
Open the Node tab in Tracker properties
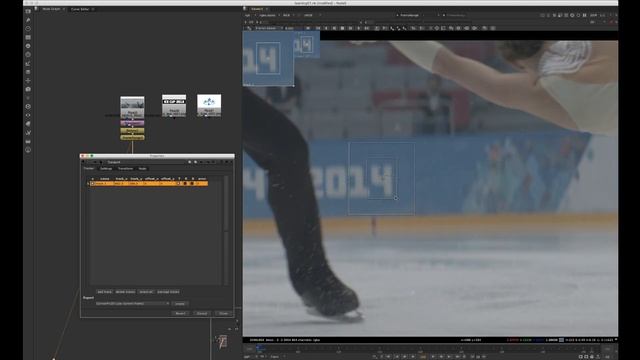tap(142, 169)
